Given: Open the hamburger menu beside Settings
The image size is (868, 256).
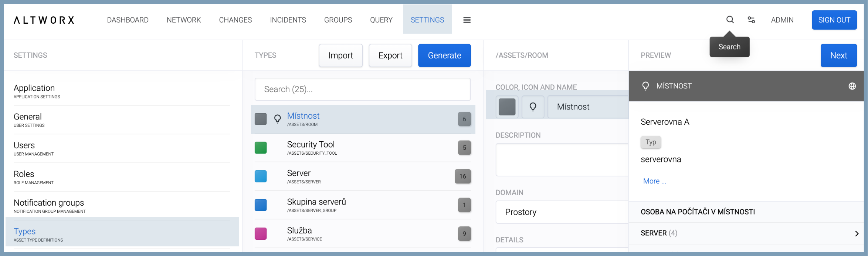Looking at the screenshot, I should point(467,20).
